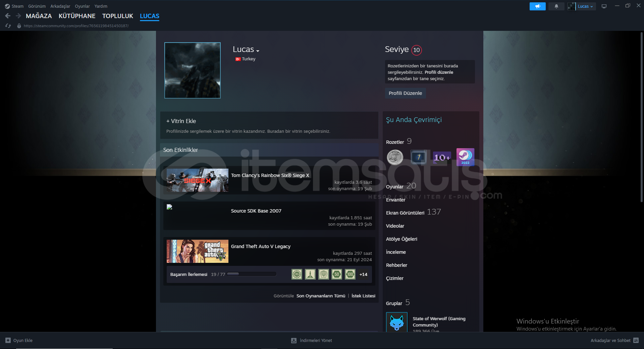
Task: Go forward with the right arrow
Action: click(x=18, y=16)
